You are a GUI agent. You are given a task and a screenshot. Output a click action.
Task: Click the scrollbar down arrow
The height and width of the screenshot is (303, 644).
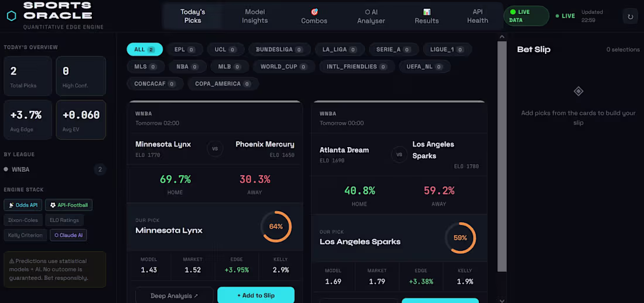502,300
